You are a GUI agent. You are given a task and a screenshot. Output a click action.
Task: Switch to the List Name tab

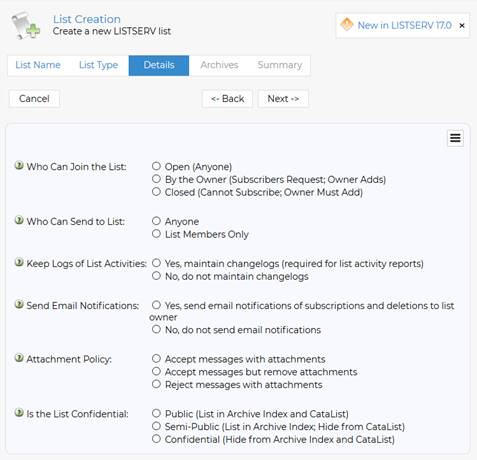(x=38, y=65)
